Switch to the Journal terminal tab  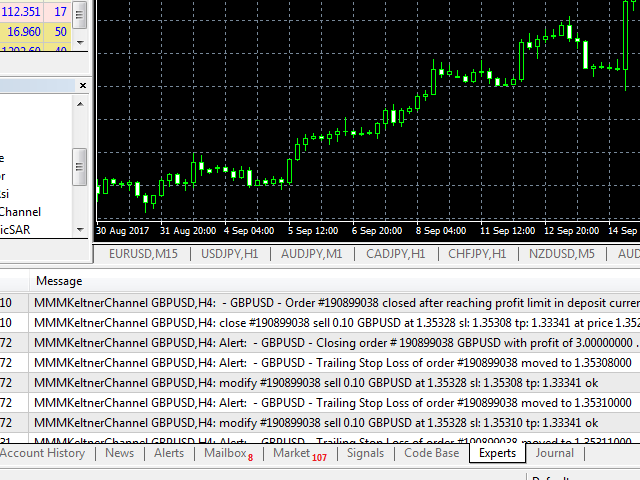(555, 453)
